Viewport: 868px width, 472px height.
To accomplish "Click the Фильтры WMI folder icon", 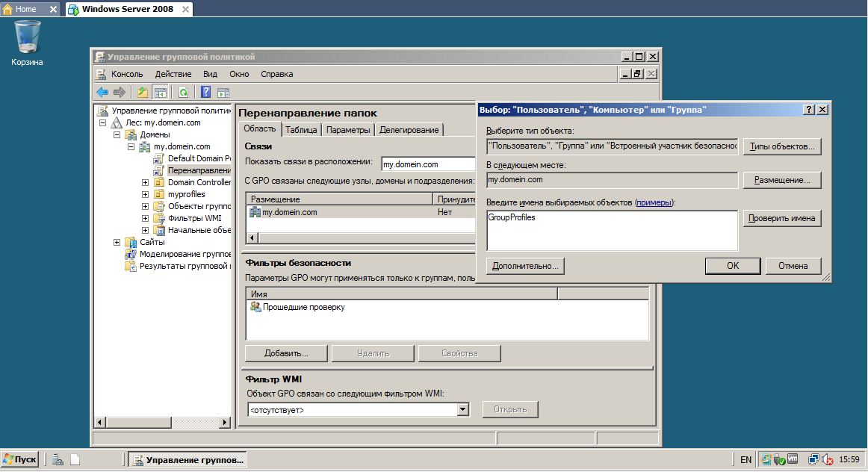I will [x=159, y=218].
